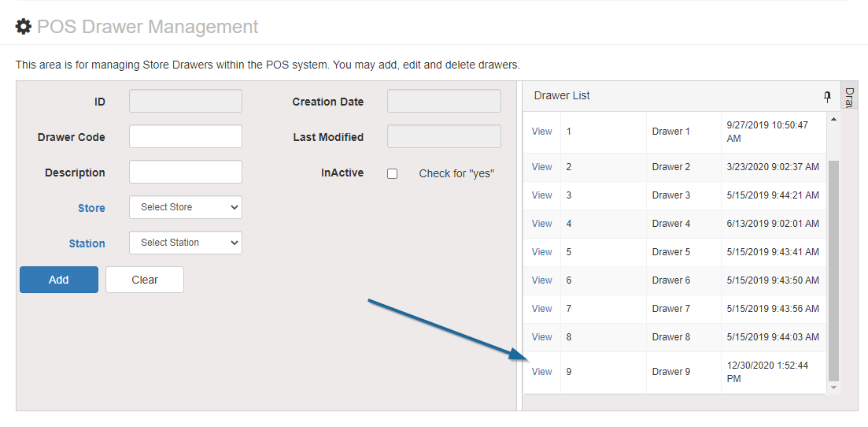Click the date 3/23/2020 9:02:37 AM

(x=773, y=167)
